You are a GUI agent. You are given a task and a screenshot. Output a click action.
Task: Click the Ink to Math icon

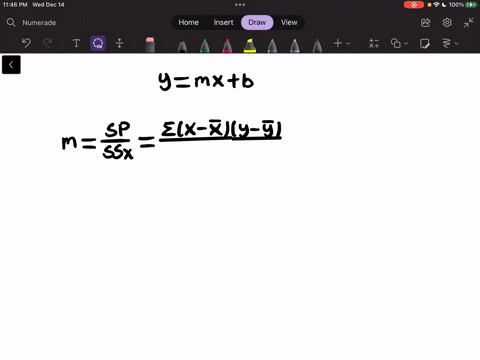[374, 43]
